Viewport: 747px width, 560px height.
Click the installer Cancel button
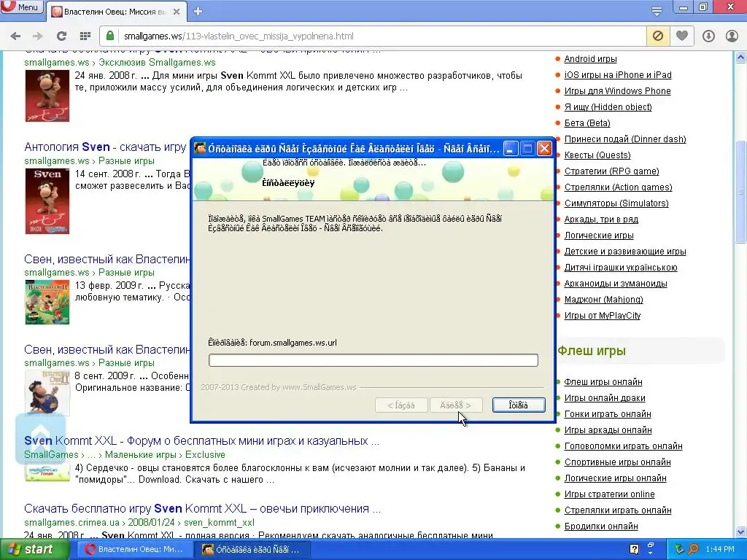(519, 405)
